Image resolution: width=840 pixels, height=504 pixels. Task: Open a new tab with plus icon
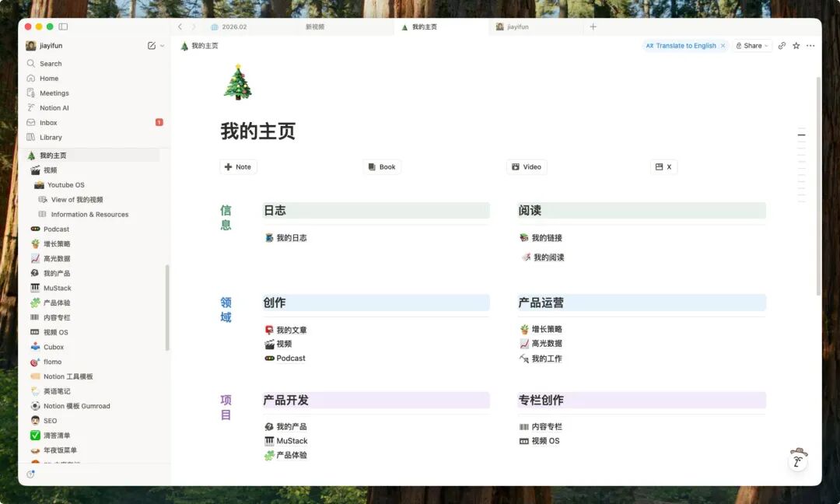pos(593,26)
